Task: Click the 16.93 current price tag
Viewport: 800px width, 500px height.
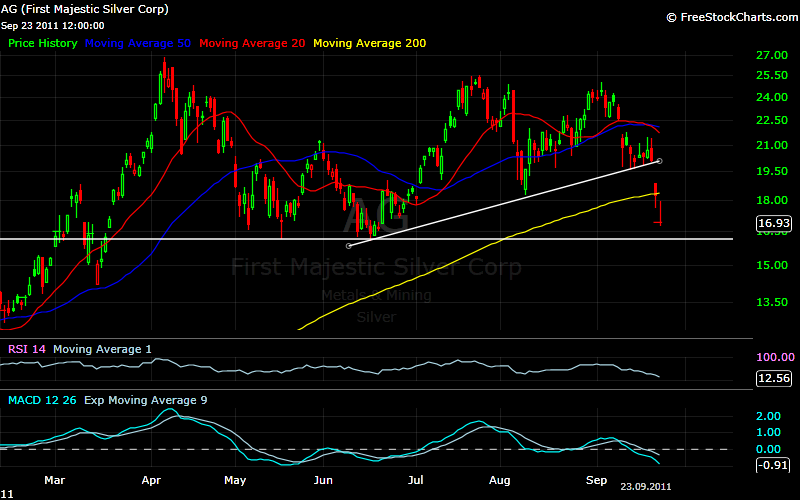Action: click(x=774, y=224)
